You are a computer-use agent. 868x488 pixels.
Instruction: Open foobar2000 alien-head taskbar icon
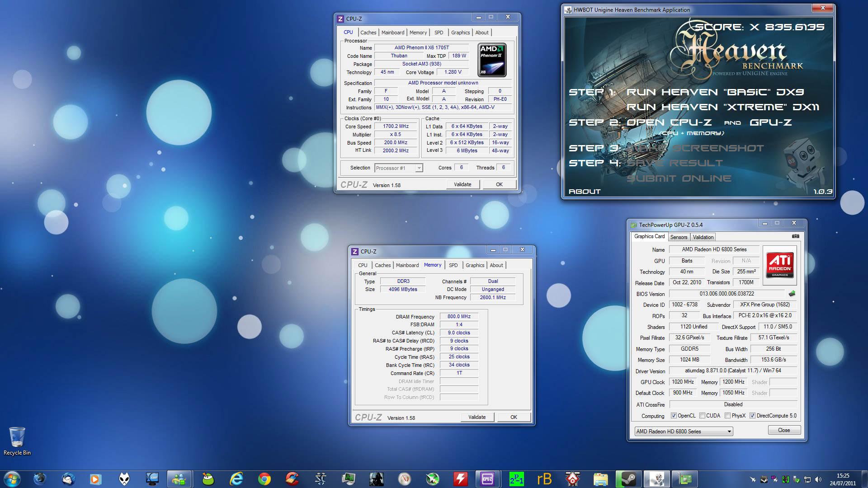point(124,479)
